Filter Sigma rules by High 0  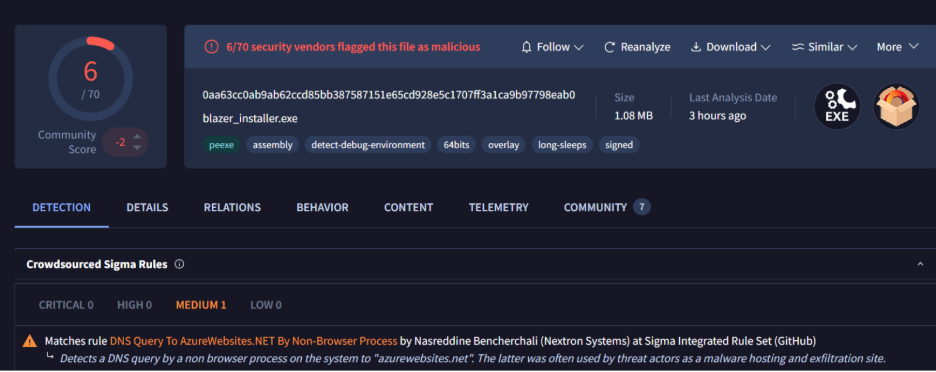click(134, 305)
